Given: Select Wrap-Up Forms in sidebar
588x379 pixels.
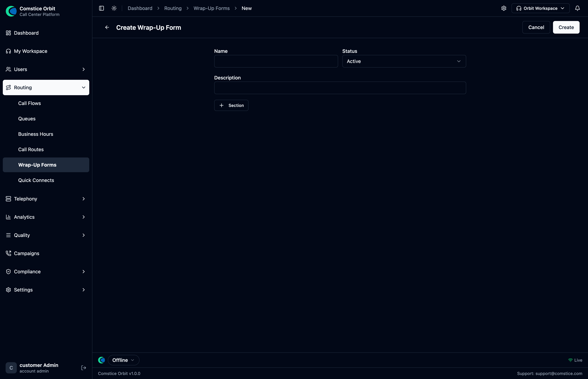Looking at the screenshot, I should 46,165.
